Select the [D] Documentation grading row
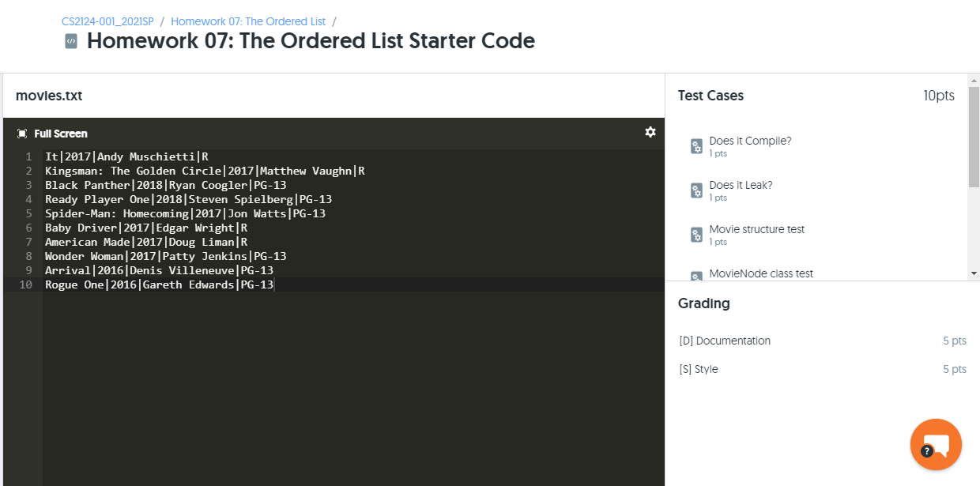The width and height of the screenshot is (980, 486). (823, 341)
